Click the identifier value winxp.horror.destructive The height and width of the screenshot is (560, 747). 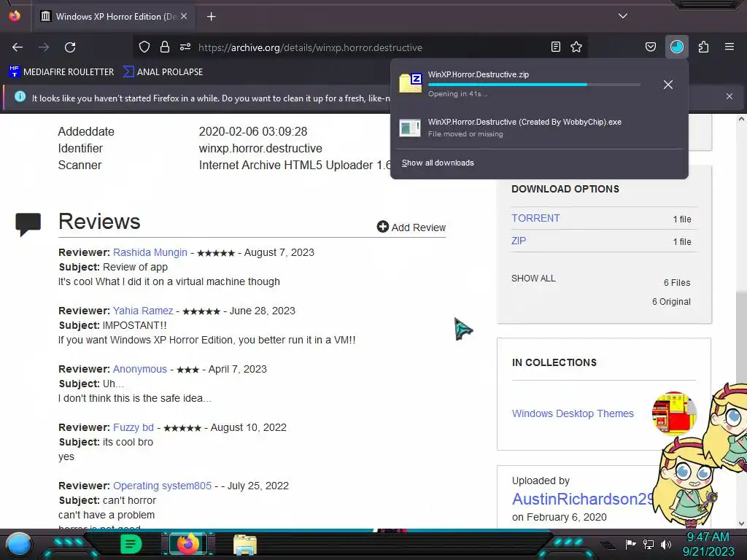point(260,148)
